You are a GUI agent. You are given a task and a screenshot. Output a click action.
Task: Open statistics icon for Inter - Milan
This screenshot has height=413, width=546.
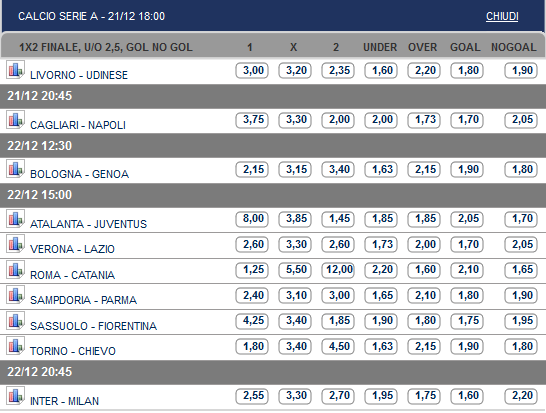tap(15, 396)
